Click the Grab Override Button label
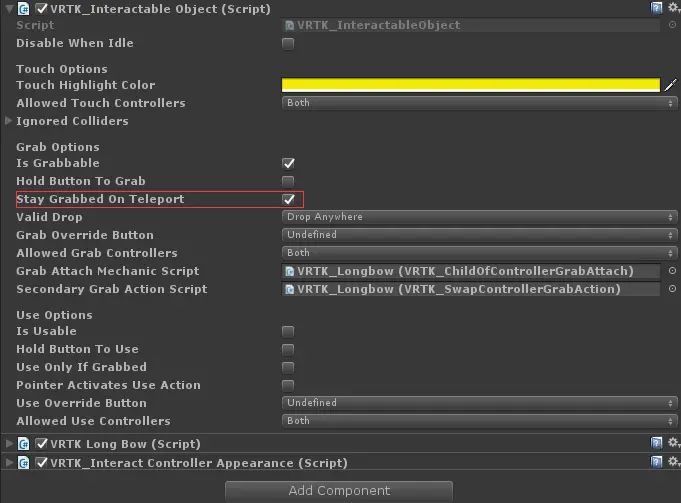Image resolution: width=681 pixels, height=503 pixels. click(x=85, y=235)
